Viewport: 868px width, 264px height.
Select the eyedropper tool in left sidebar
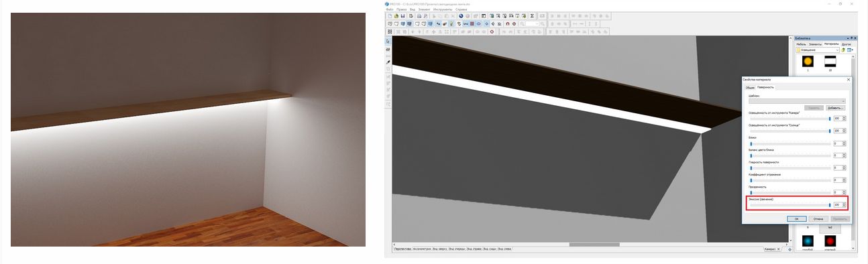(388, 62)
